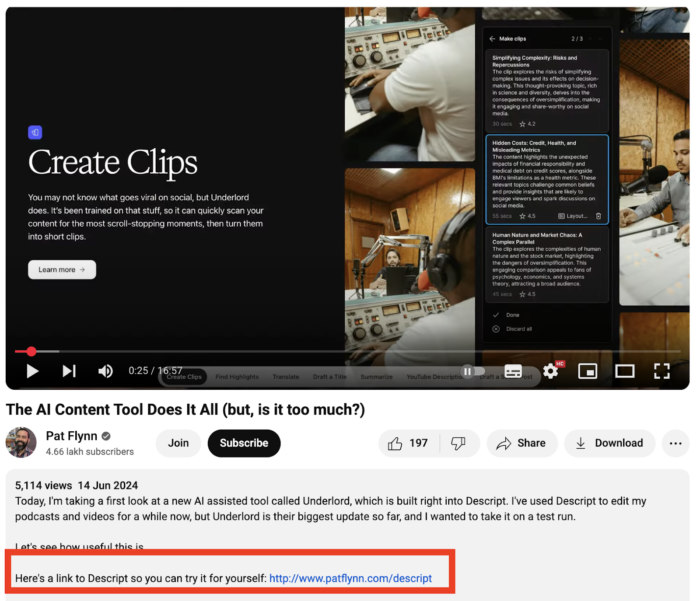This screenshot has width=700, height=601.
Task: Enable miniplayer mode
Action: click(x=588, y=371)
